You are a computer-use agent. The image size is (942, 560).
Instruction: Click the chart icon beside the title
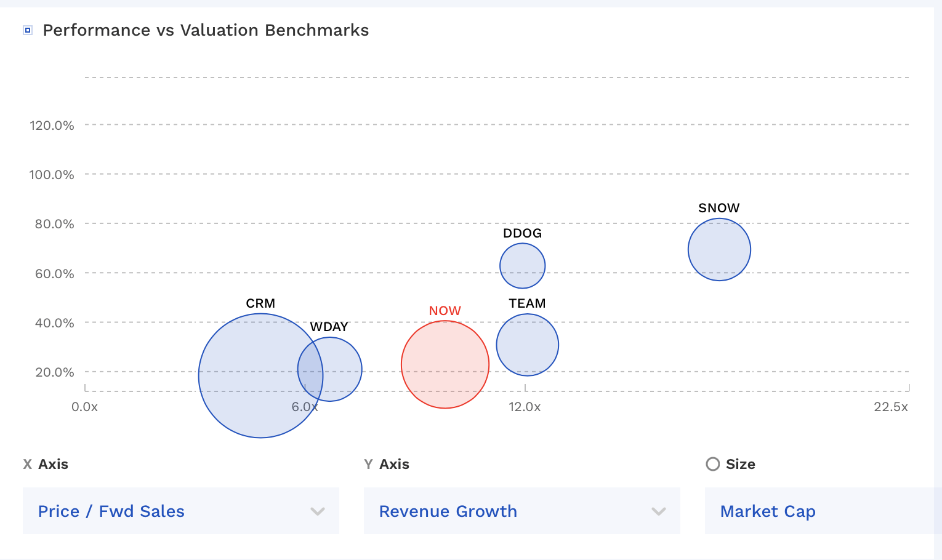pyautogui.click(x=27, y=29)
